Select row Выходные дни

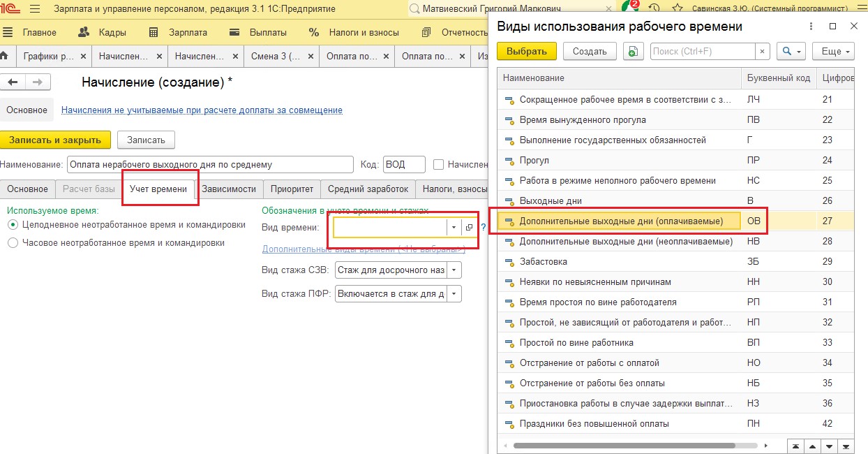tap(675, 200)
